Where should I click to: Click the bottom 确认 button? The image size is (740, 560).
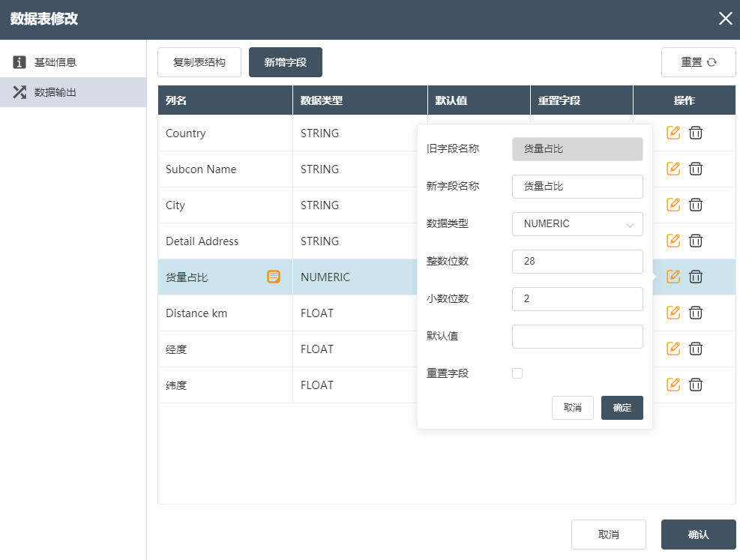[x=699, y=535]
